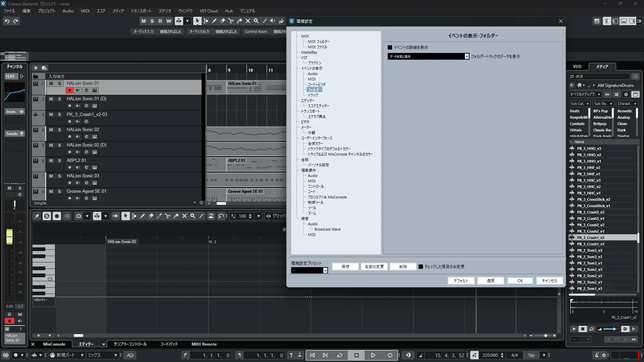Screen dimensions: 644x362
Task: Click the Glue tool in top toolbar
Action: 239,21
